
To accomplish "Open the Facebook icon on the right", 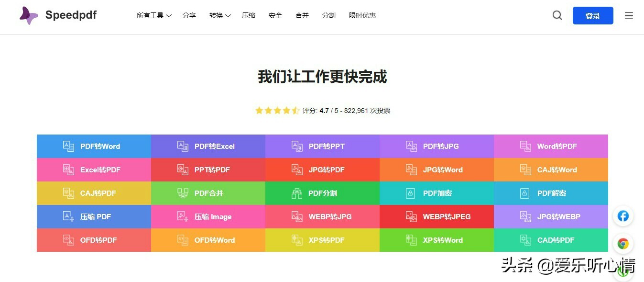I will pos(623,216).
